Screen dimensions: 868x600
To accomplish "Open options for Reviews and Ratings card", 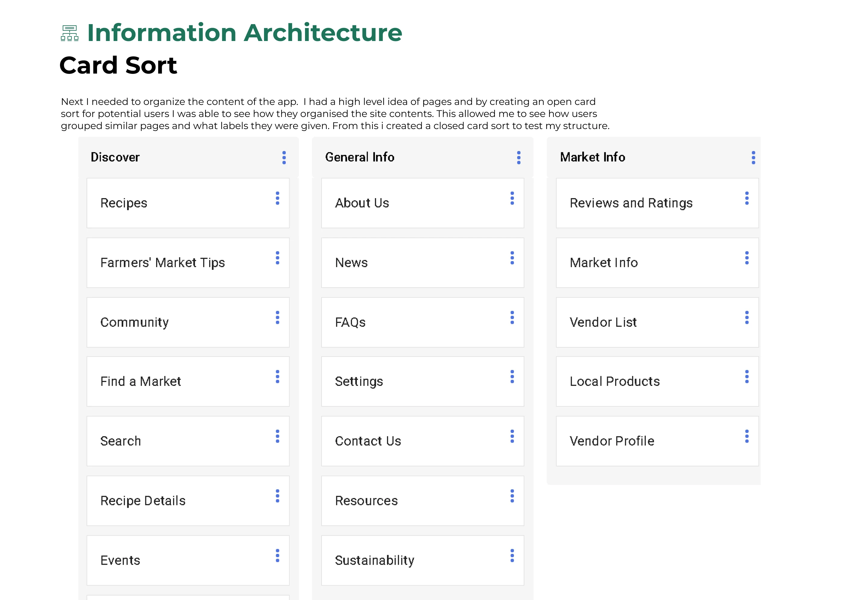I will click(747, 198).
